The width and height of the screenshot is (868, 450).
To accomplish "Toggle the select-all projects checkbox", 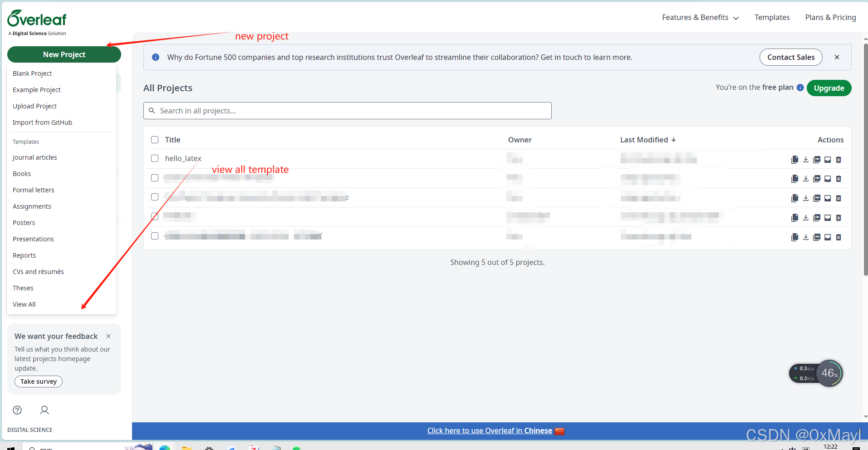I will coord(155,140).
